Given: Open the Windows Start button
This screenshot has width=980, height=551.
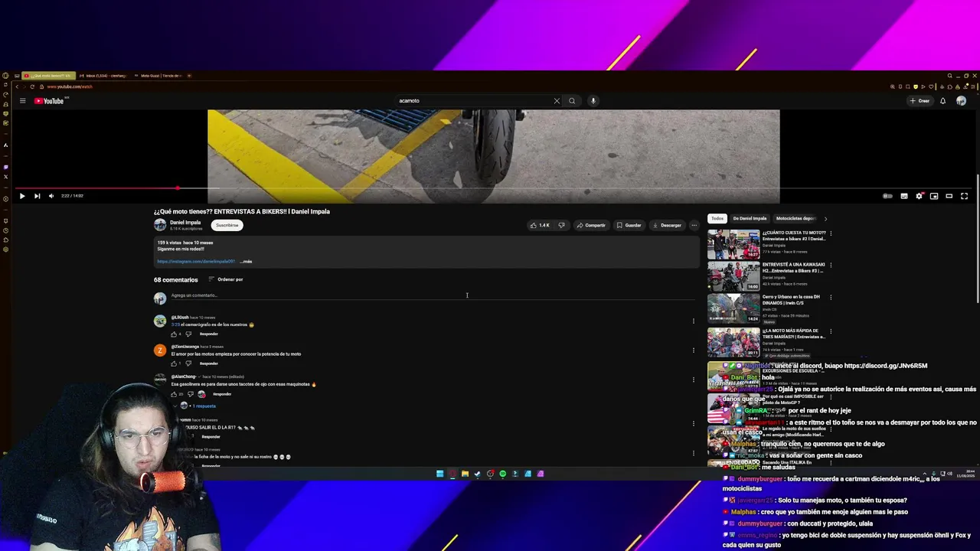Looking at the screenshot, I should (439, 474).
